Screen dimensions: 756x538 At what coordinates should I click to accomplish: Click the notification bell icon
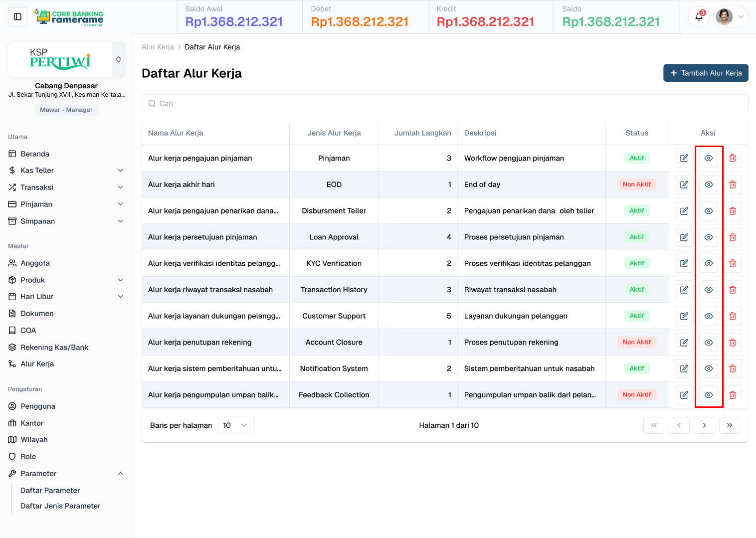point(699,17)
